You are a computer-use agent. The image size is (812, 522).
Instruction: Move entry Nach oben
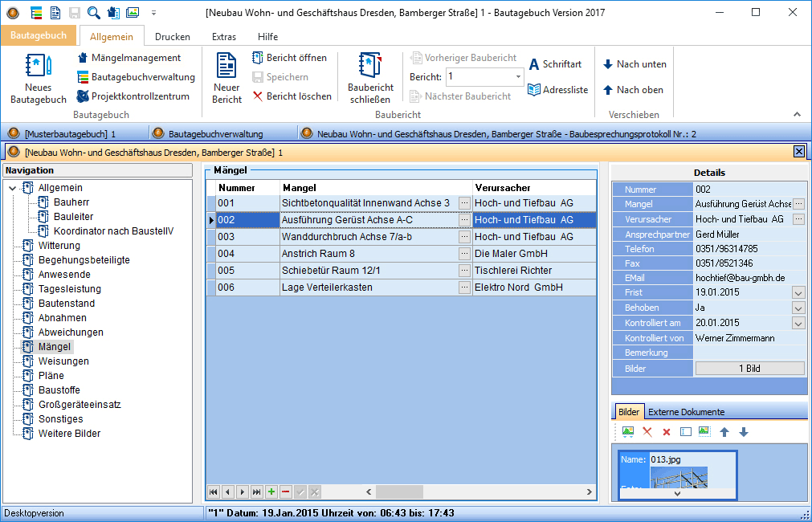tap(634, 90)
